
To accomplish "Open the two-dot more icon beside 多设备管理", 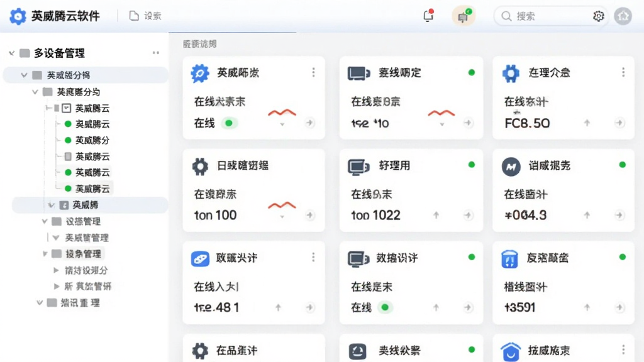I will [x=156, y=53].
